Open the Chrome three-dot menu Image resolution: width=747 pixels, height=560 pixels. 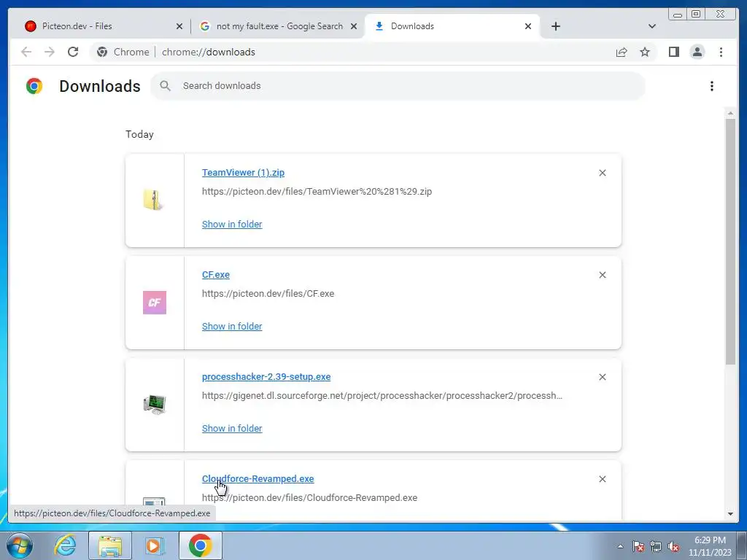(721, 52)
